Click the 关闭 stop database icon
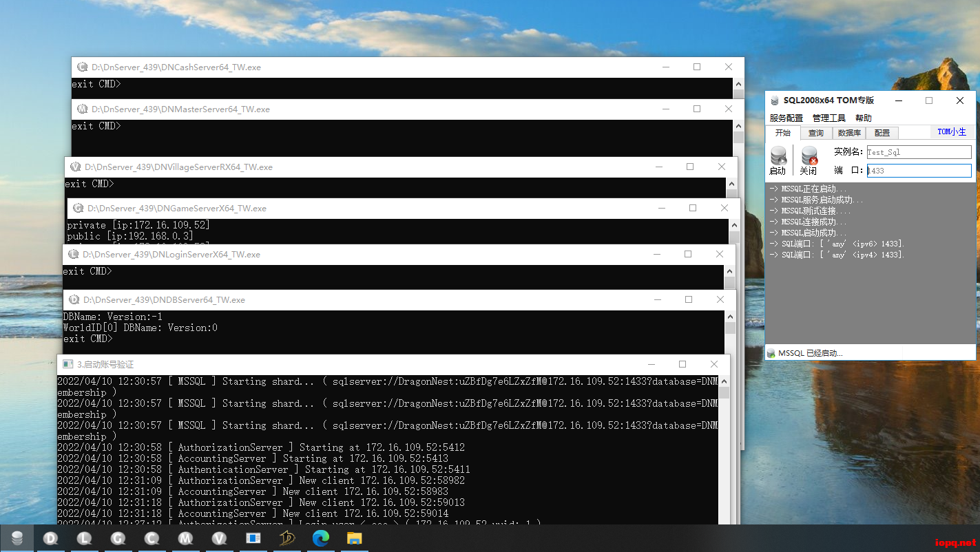 point(809,156)
